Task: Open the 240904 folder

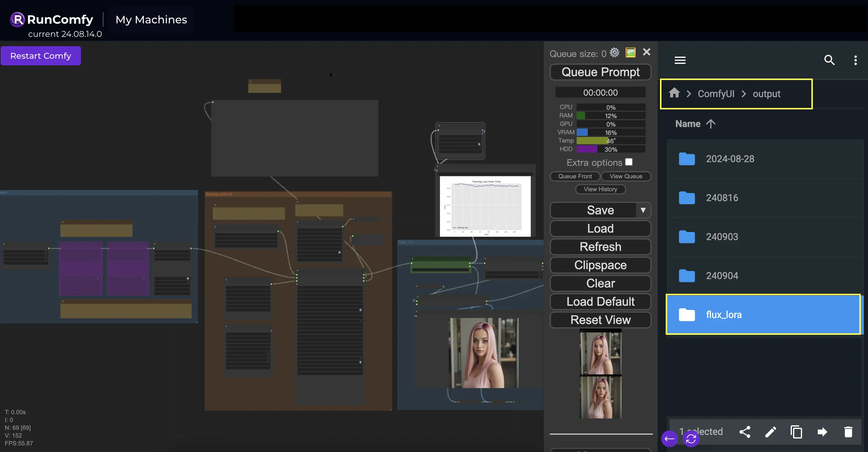Action: pyautogui.click(x=722, y=276)
